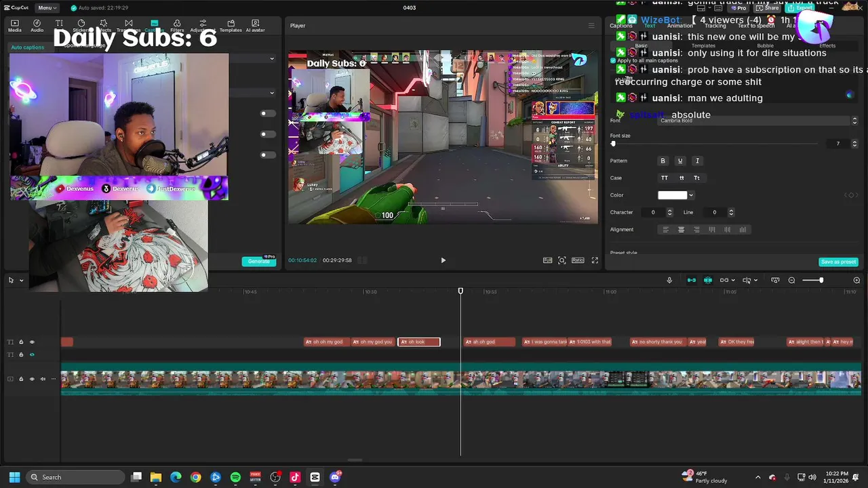The image size is (868, 488).
Task: Click the font size value field
Action: coord(838,144)
